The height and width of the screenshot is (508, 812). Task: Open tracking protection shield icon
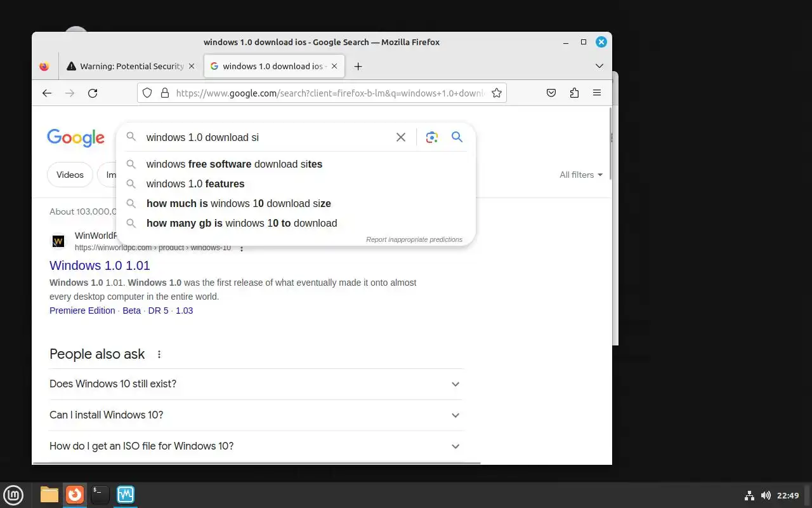[x=147, y=93]
